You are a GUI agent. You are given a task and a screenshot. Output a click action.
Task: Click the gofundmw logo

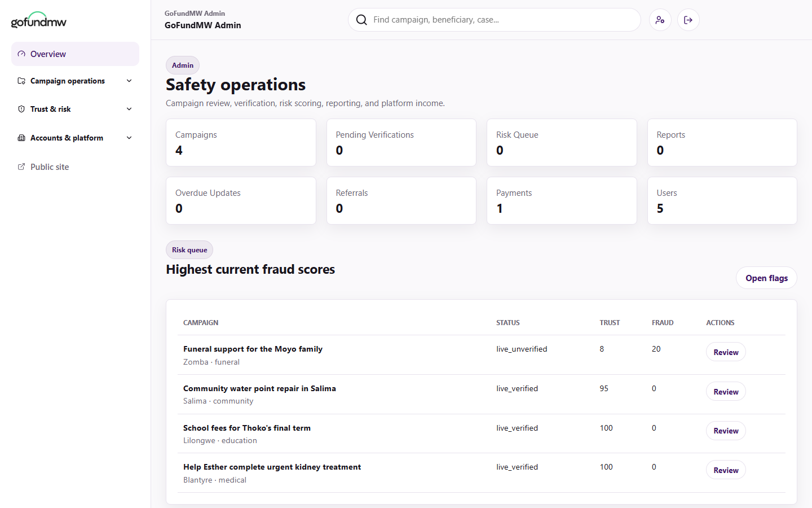coord(39,20)
